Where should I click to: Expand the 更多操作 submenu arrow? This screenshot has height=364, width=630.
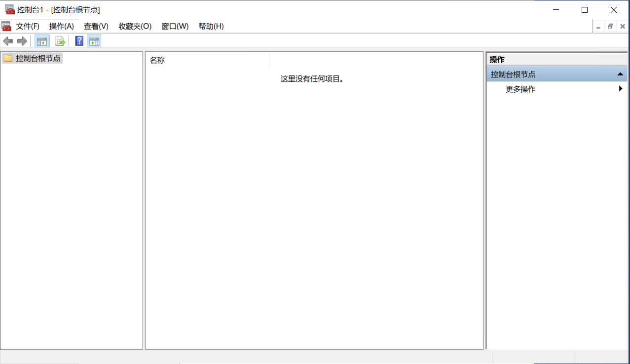[621, 89]
